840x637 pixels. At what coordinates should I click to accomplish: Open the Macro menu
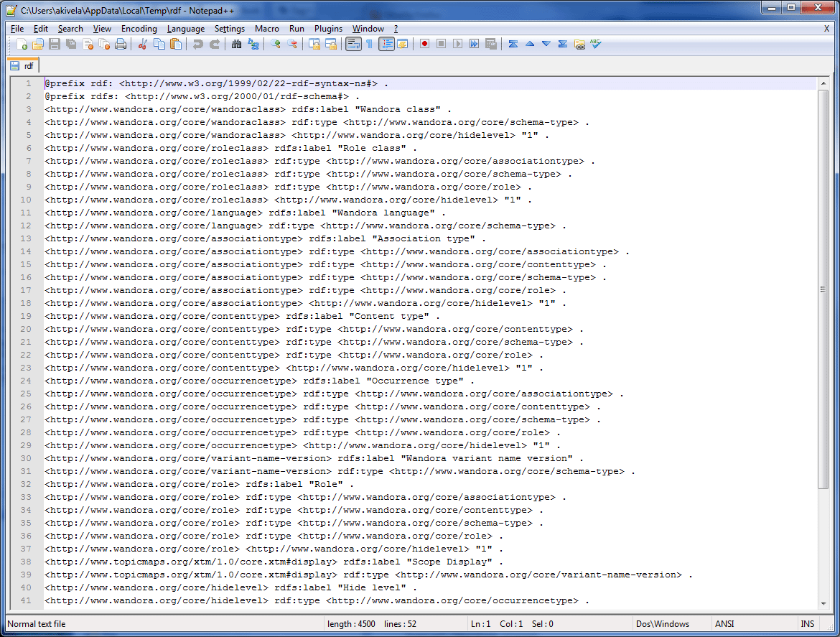click(266, 29)
